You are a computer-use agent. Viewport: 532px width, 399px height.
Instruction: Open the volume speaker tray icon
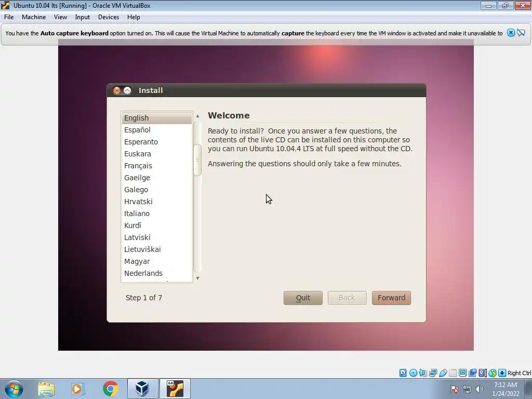pos(480,389)
